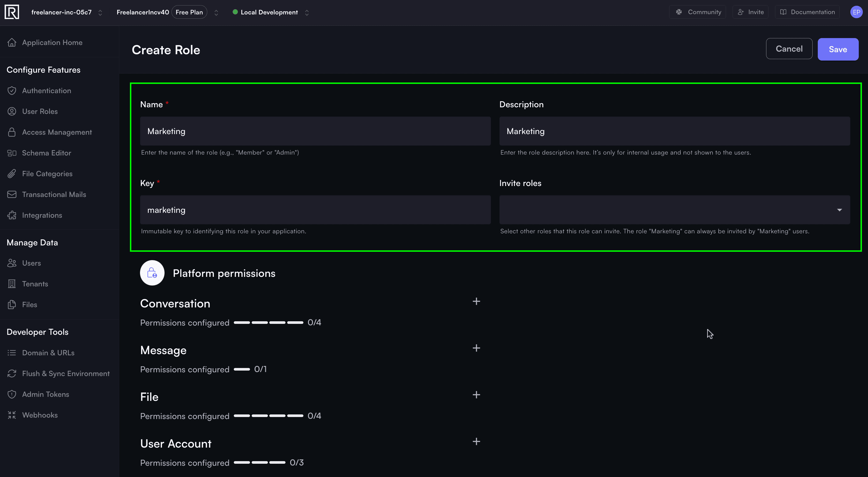Click the Access Management lock icon

click(12, 132)
